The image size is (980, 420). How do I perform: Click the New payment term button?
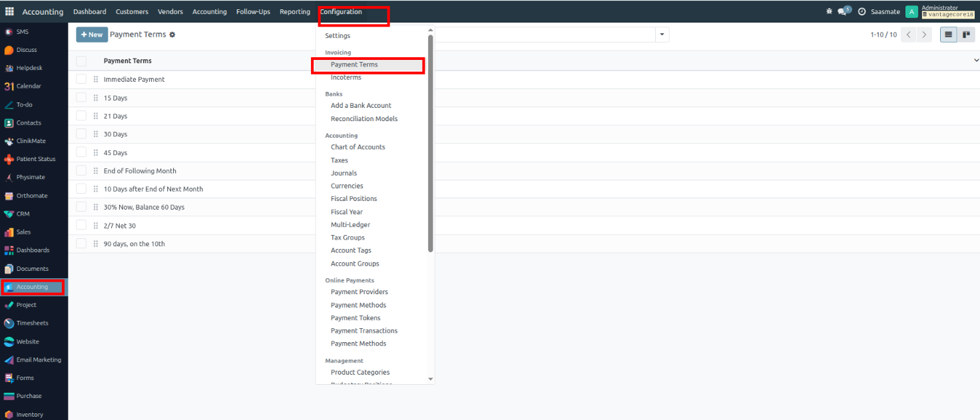coord(92,35)
